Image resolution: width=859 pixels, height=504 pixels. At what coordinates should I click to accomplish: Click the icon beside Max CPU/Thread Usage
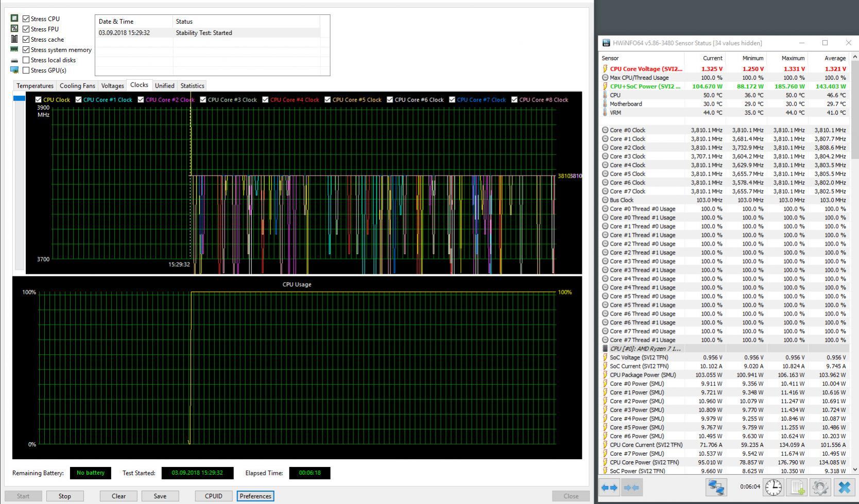click(605, 77)
